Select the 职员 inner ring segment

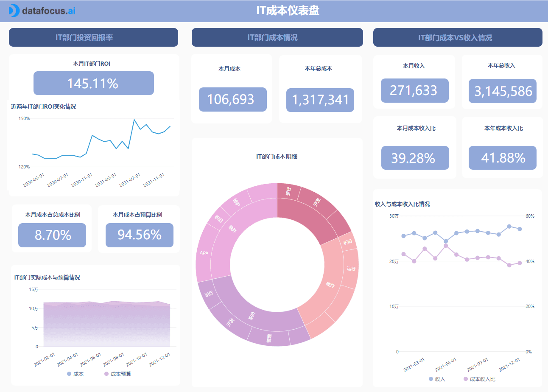click(x=252, y=316)
